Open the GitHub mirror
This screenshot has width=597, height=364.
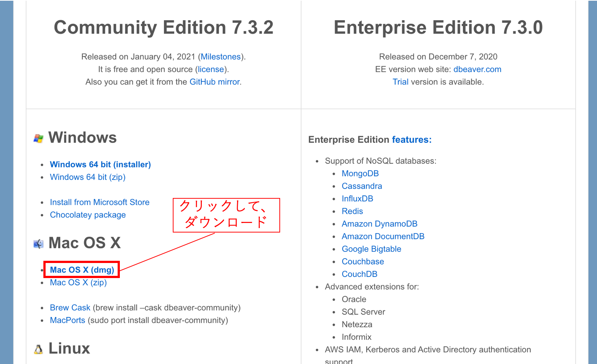click(215, 82)
